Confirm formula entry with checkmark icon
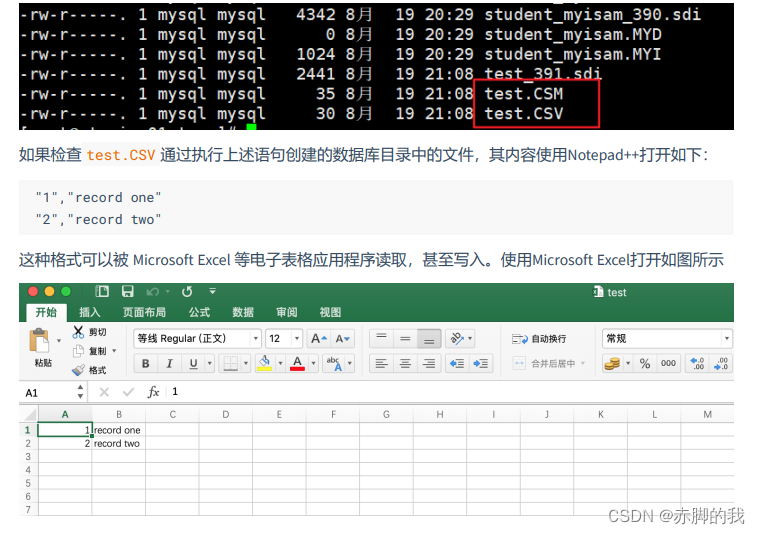This screenshot has height=534, width=760. [x=128, y=392]
